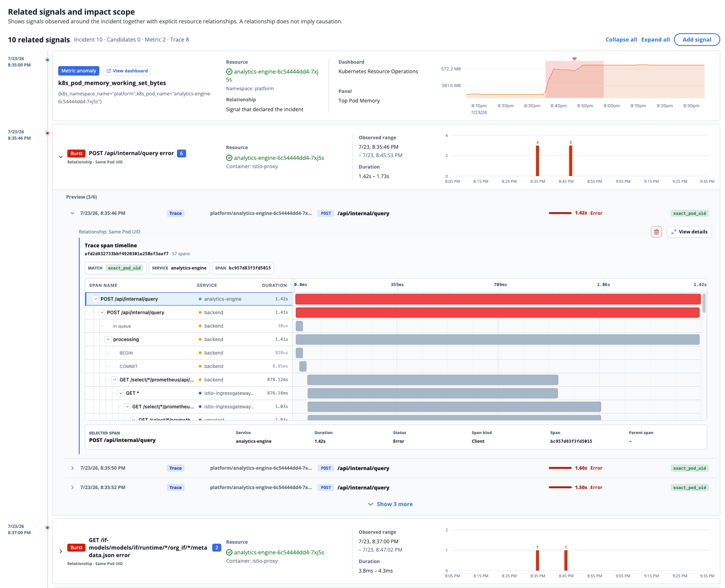Collapse the istio-ingressgateway GET /select/*/prometheu span
This screenshot has height=588, width=725.
tap(127, 407)
